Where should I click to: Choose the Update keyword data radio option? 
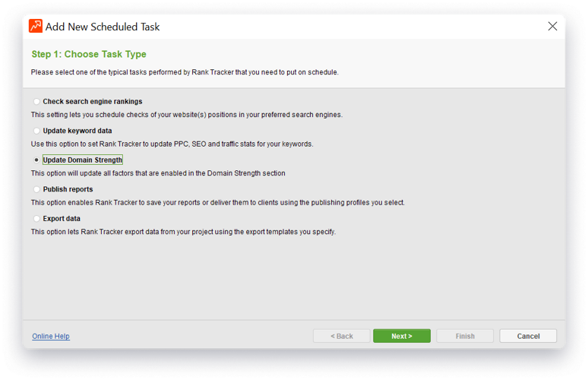36,131
